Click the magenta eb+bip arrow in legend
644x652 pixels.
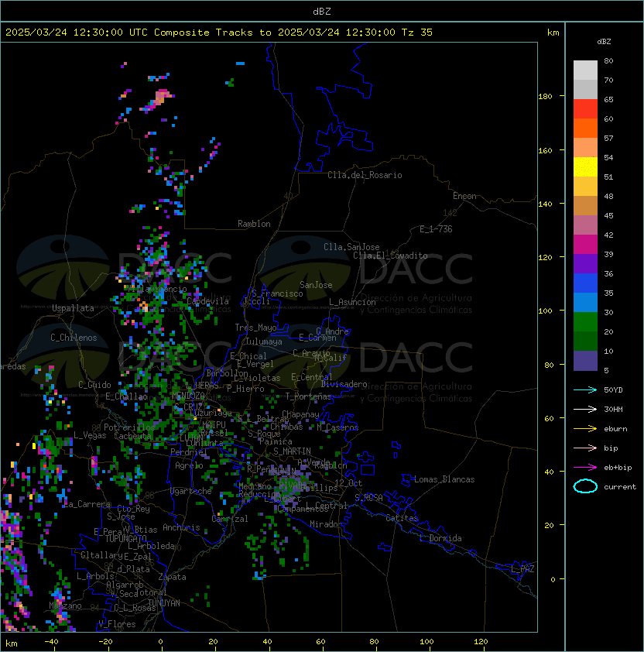pos(585,468)
